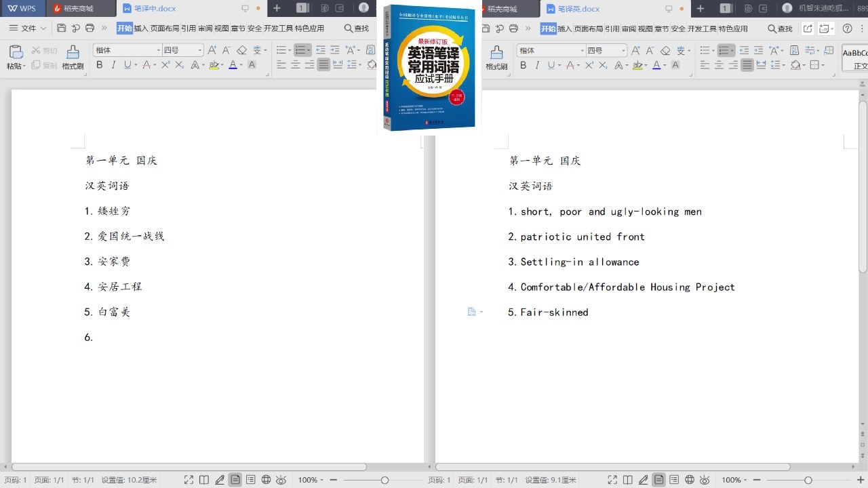
Task: Click Save icon in left window toolbar
Action: [x=62, y=28]
